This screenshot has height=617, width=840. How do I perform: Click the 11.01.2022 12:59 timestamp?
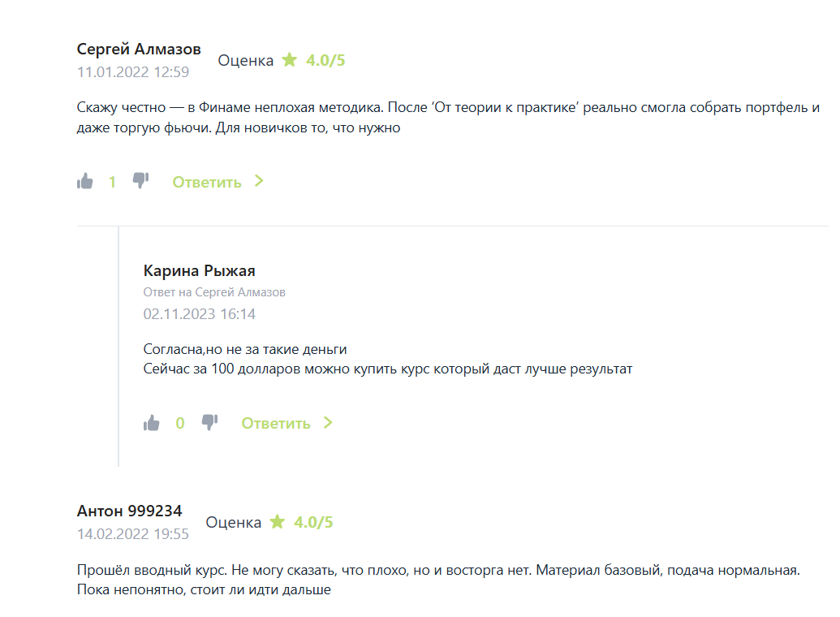point(133,72)
